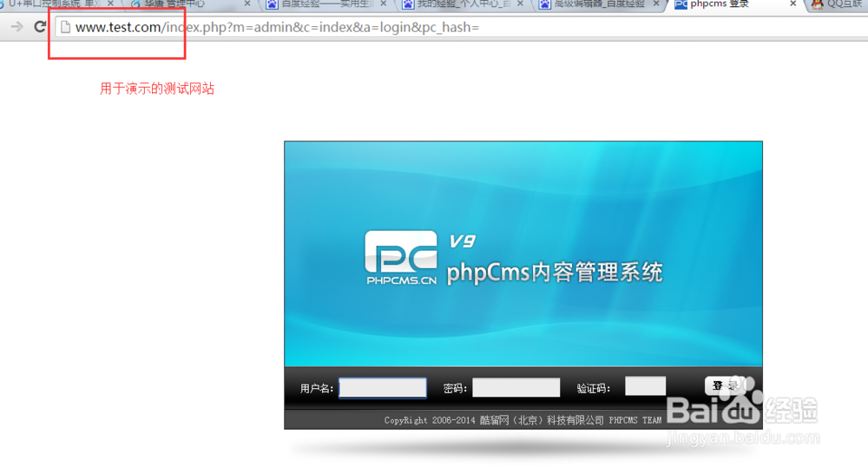
Task: Switch to the 百度经验——实用生活 tab
Action: [328, 3]
